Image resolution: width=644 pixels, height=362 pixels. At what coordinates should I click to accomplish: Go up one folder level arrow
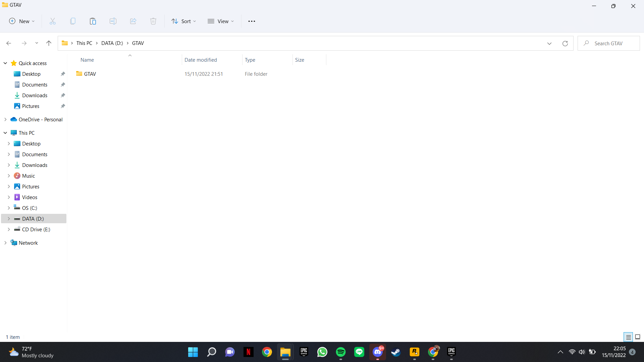[x=49, y=43]
